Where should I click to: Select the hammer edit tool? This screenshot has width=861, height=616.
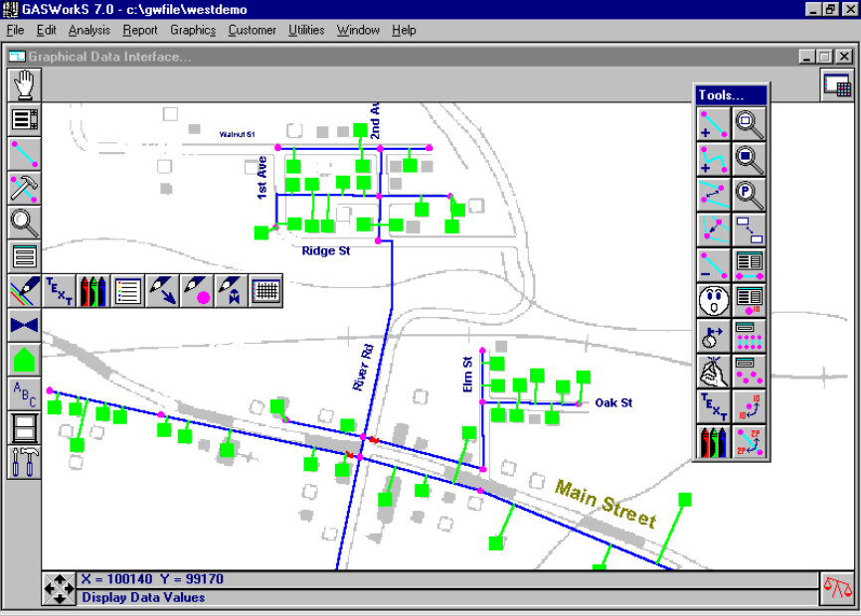point(24,188)
